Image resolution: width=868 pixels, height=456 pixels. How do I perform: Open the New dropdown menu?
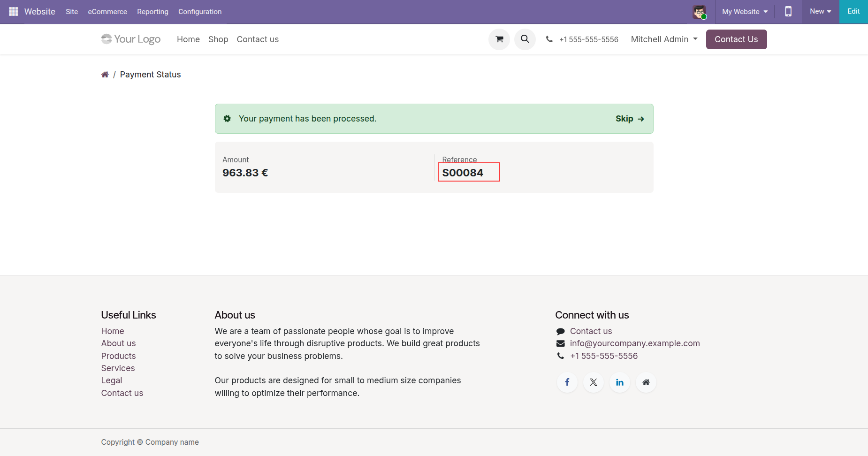(x=820, y=11)
